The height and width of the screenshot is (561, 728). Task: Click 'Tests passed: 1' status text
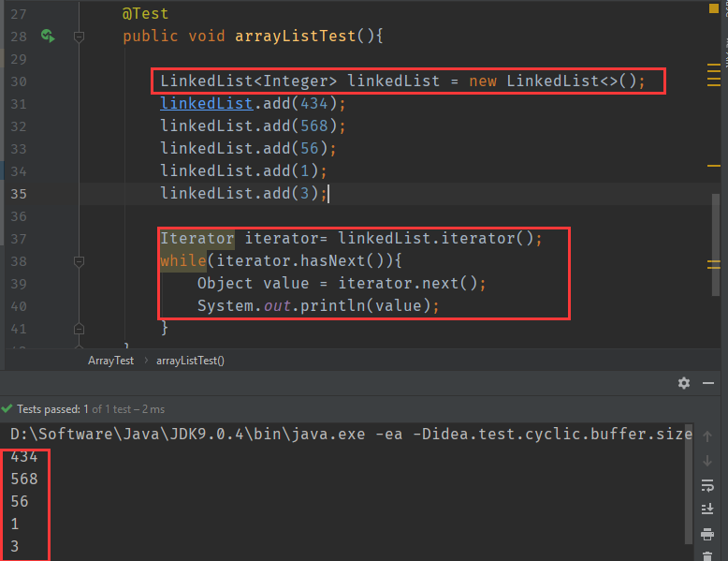(x=52, y=409)
